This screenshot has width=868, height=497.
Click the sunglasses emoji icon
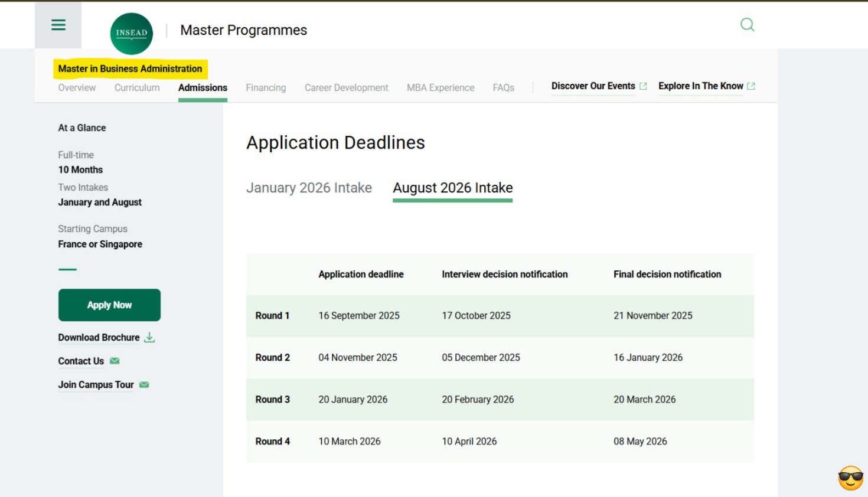pos(850,478)
